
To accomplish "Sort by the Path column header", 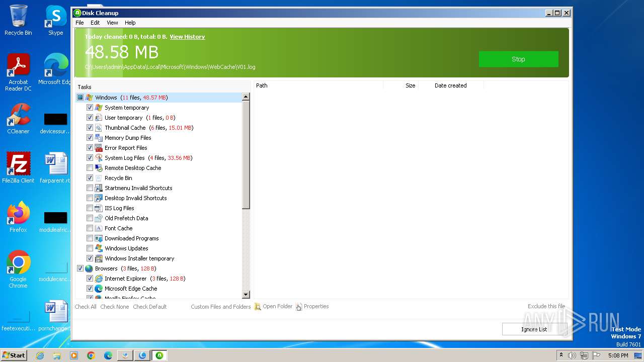I will pyautogui.click(x=318, y=85).
